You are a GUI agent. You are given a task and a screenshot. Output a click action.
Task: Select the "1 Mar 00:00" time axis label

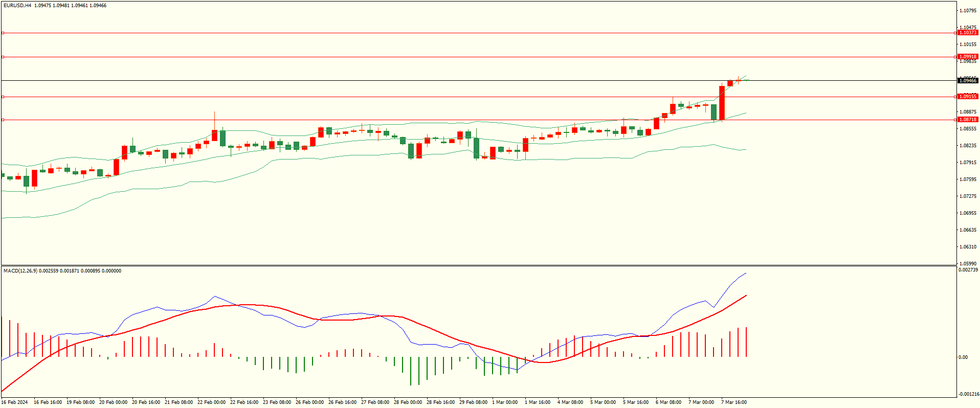pos(504,402)
